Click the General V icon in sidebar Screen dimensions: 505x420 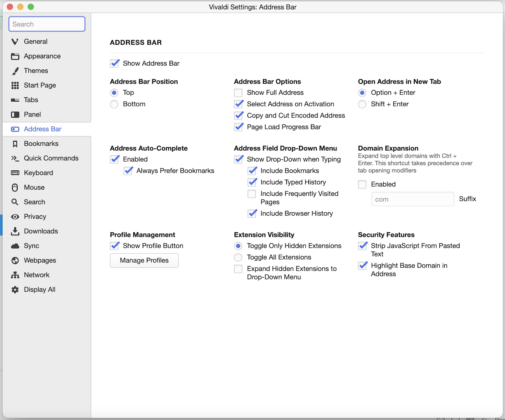[x=15, y=41]
